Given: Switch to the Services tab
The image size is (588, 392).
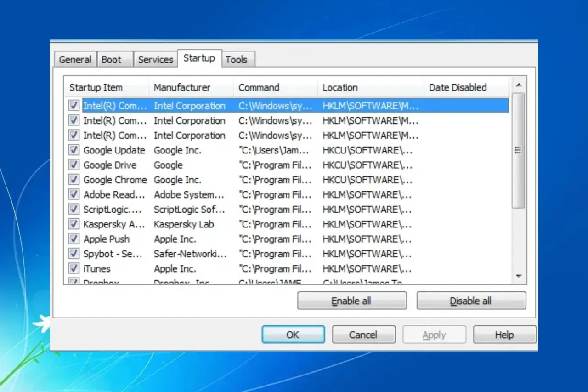Looking at the screenshot, I should click(155, 60).
